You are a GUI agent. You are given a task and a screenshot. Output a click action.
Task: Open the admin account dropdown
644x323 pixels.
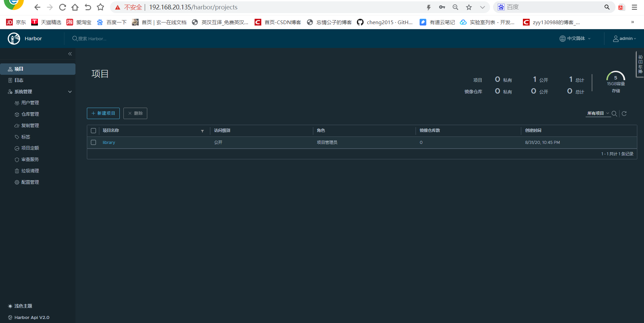[x=625, y=39]
